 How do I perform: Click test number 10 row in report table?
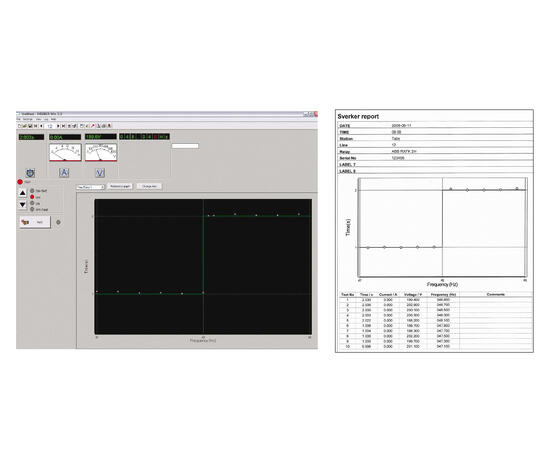click(435, 347)
